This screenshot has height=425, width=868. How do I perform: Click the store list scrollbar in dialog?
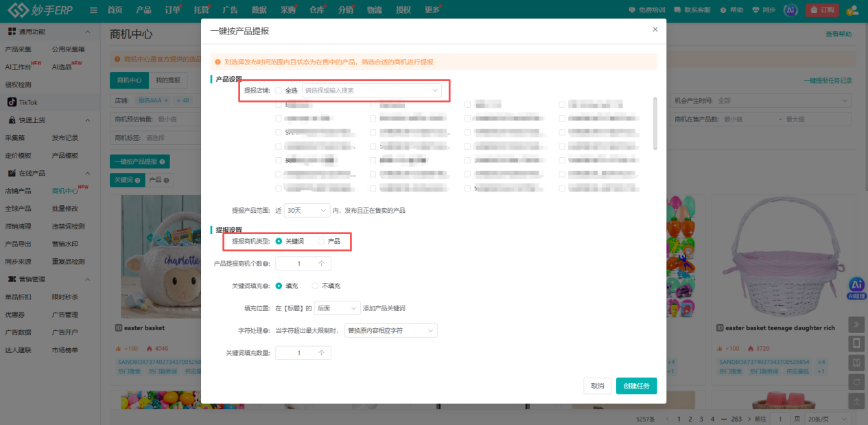(655, 123)
